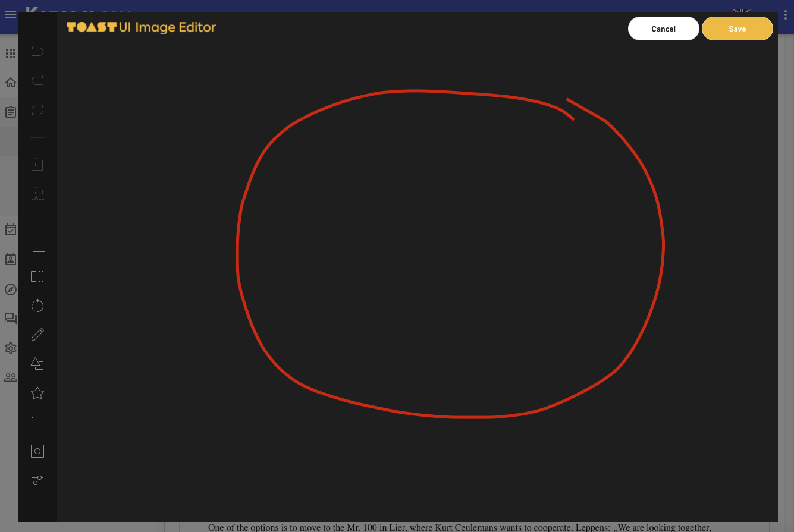The image size is (794, 532).
Task: Reset the editing history
Action: click(37, 109)
